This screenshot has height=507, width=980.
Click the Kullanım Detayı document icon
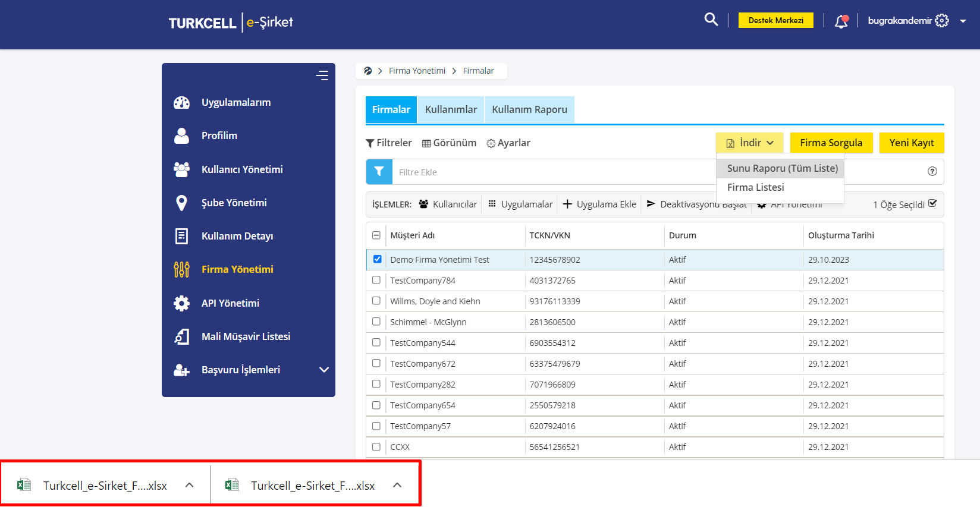point(181,236)
